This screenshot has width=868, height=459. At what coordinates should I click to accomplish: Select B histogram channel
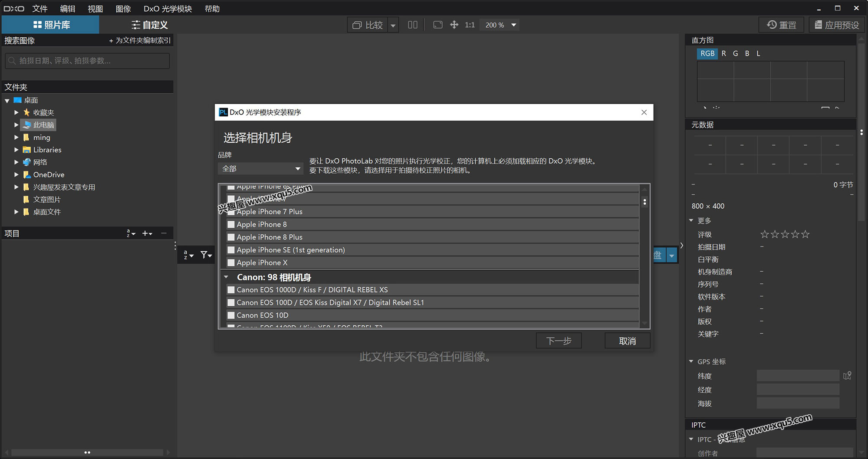click(x=747, y=53)
